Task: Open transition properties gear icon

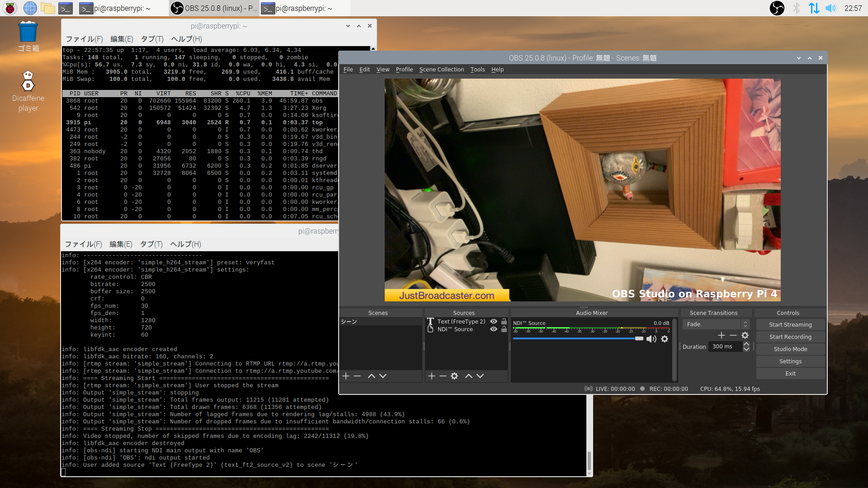Action: click(745, 335)
